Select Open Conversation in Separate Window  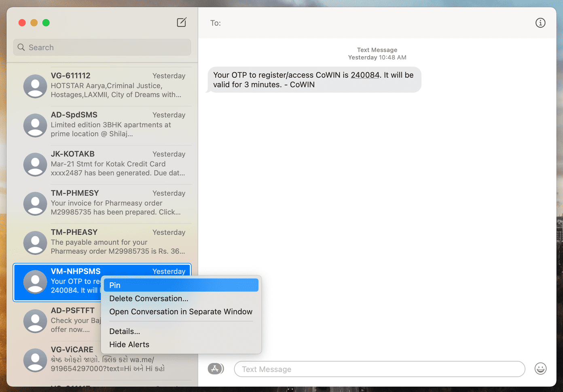(181, 312)
